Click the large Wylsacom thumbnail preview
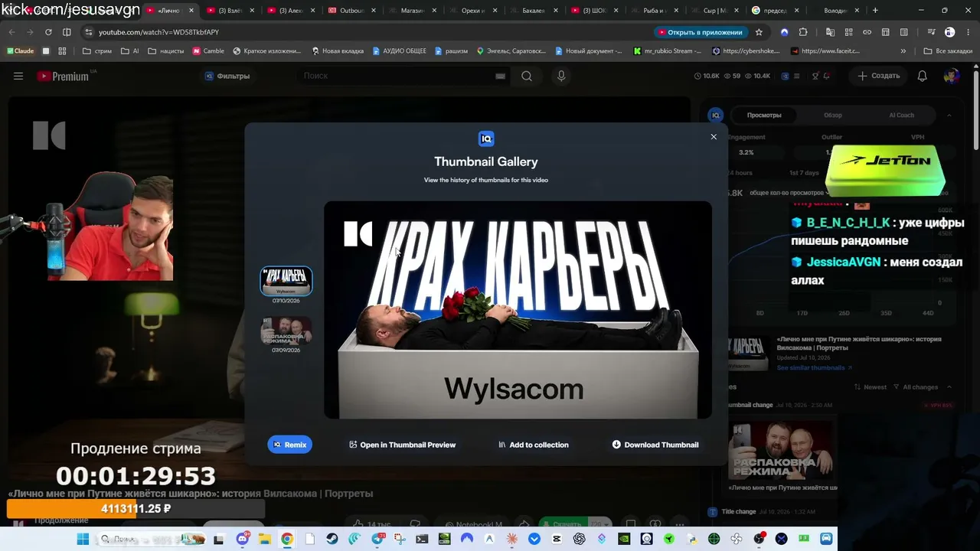Screen dimensions: 980x551 (x=518, y=310)
